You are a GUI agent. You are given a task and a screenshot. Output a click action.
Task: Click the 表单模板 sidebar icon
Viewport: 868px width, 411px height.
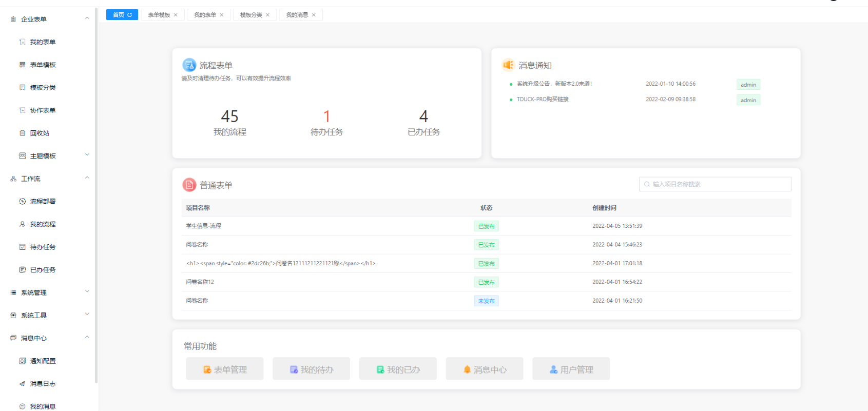(x=22, y=65)
